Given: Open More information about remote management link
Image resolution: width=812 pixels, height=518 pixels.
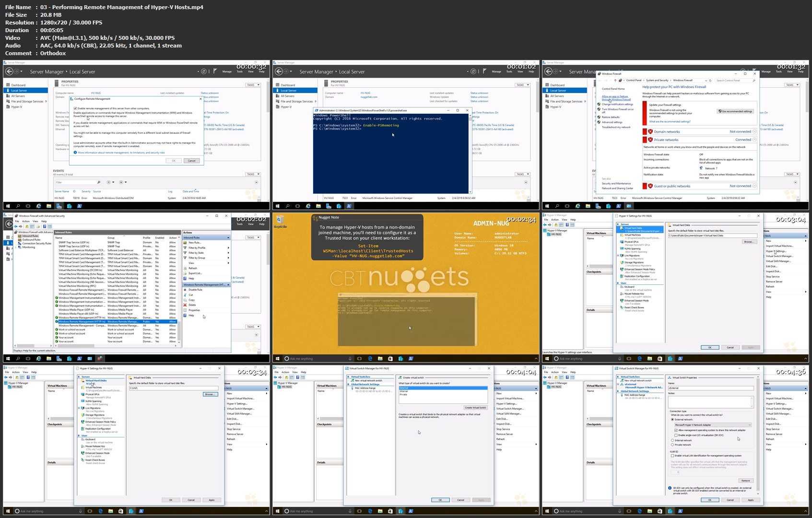Looking at the screenshot, I should point(121,153).
